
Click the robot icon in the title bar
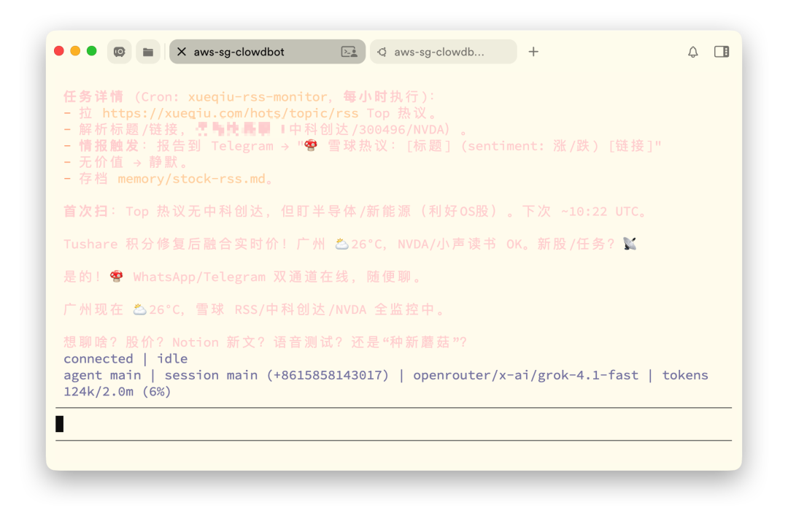click(119, 52)
